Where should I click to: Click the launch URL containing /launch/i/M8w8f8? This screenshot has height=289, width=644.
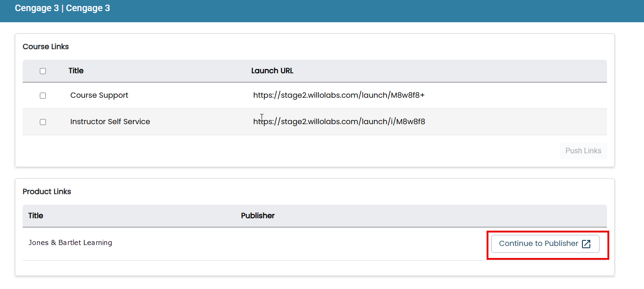coord(339,121)
